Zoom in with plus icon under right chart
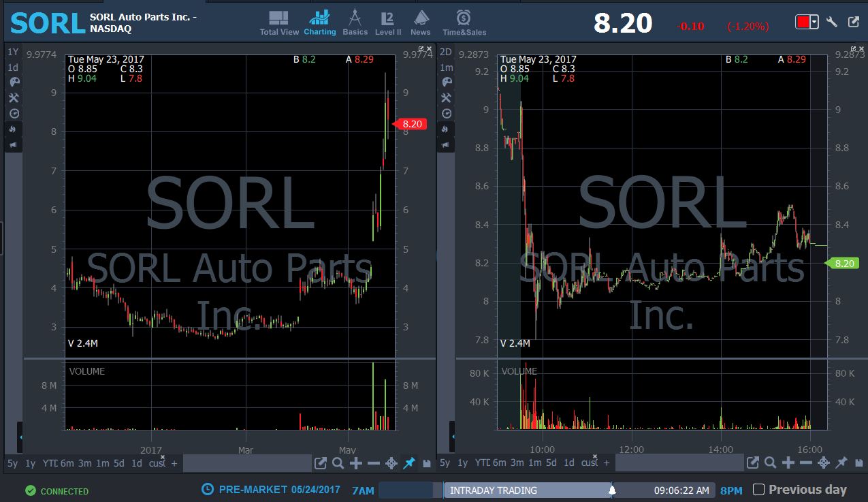This screenshot has width=868, height=502. tap(788, 463)
